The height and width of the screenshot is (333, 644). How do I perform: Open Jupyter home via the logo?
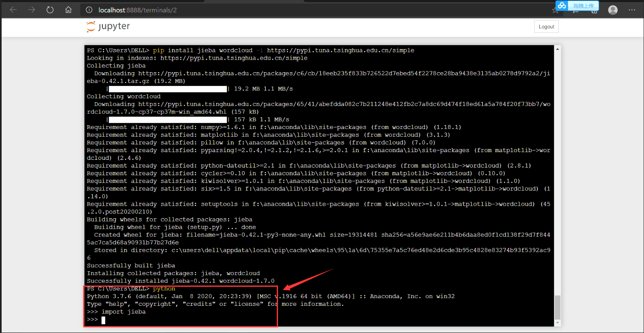coord(108,26)
